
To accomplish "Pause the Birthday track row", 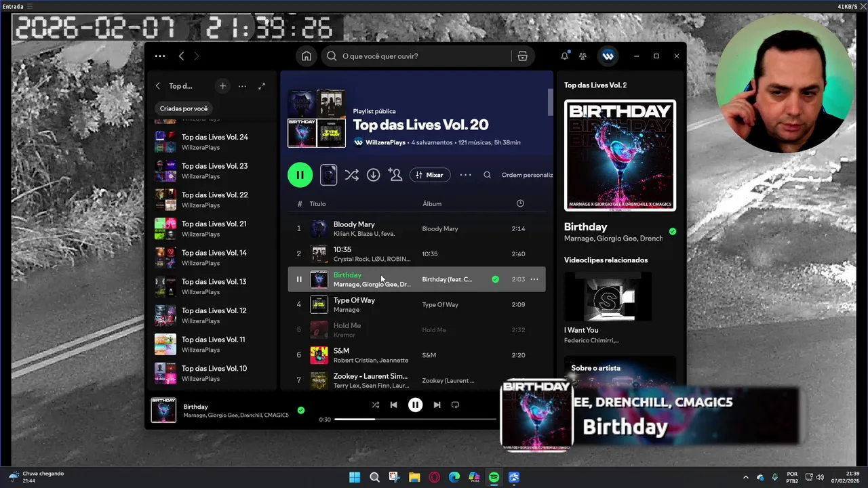I will tap(299, 279).
